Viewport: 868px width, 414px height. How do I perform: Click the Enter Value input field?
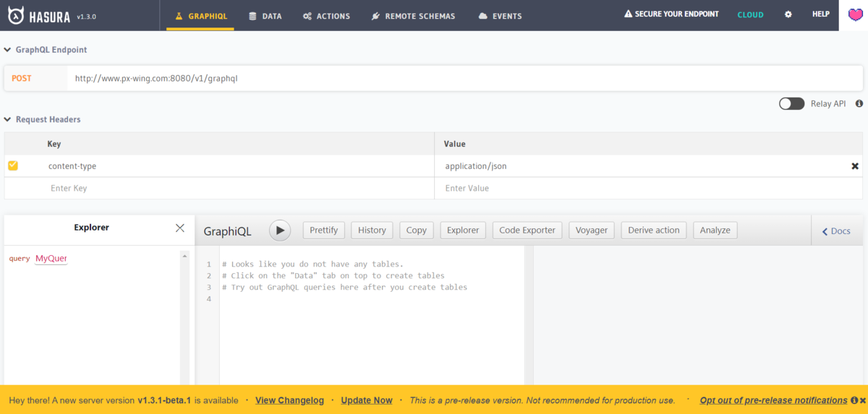pyautogui.click(x=648, y=188)
